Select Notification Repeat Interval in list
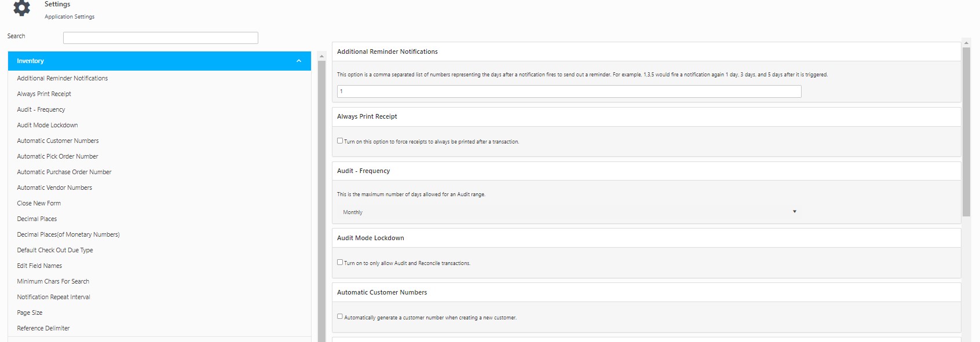 (54, 297)
